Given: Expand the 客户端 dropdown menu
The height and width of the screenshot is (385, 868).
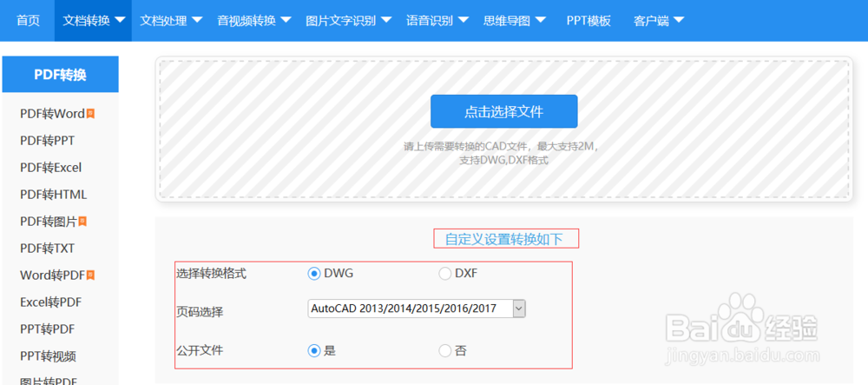Looking at the screenshot, I should (659, 21).
